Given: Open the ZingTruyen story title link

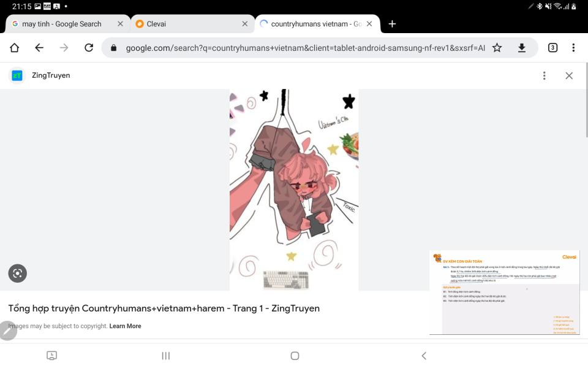Looking at the screenshot, I should point(164,309).
